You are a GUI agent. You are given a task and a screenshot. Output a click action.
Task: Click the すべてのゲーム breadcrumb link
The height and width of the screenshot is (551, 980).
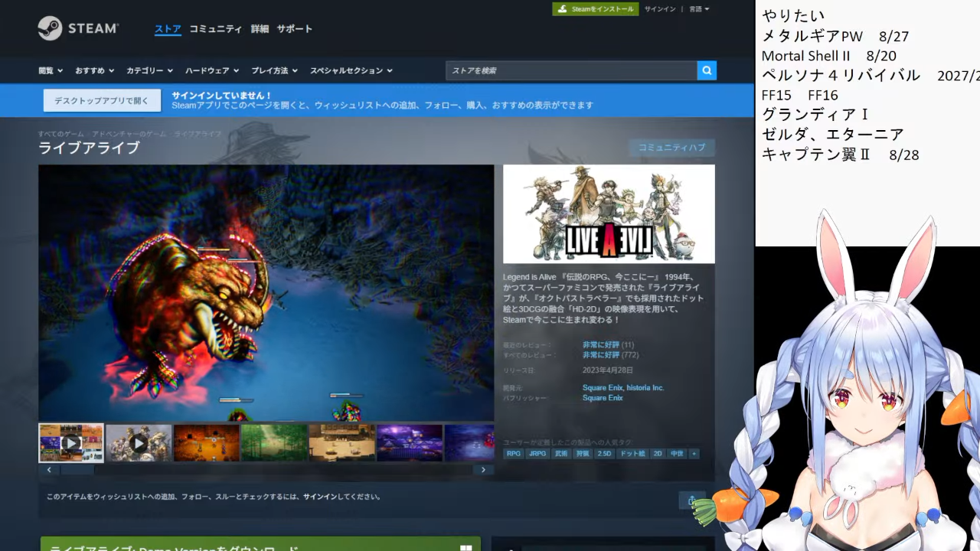61,134
